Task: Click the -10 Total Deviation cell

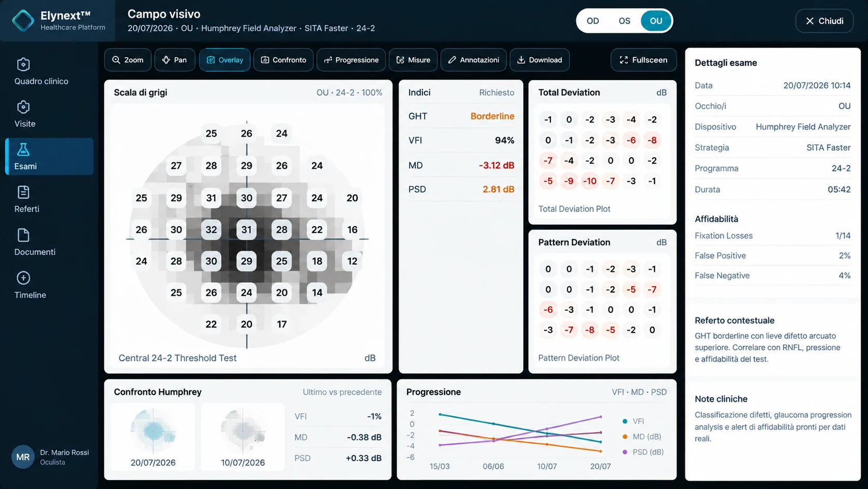Action: point(590,181)
